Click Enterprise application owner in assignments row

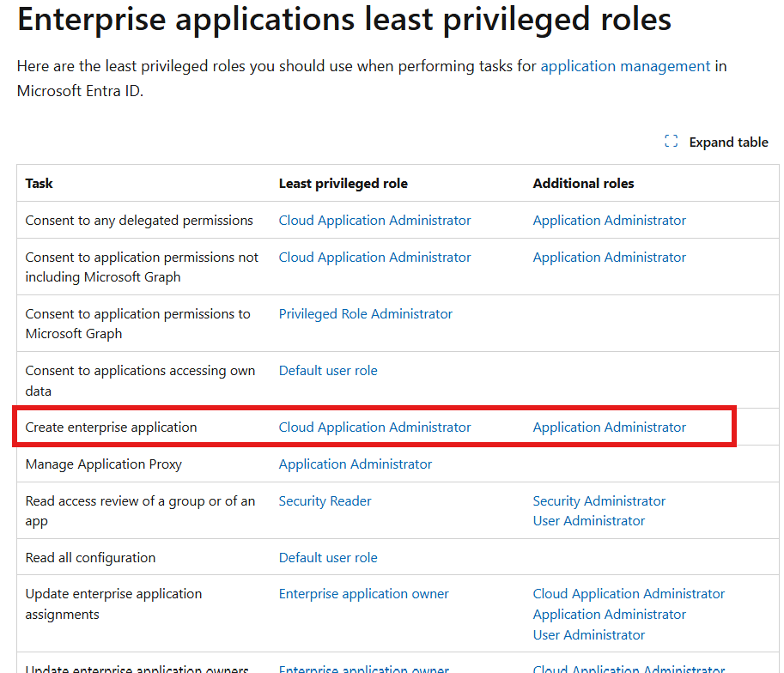click(363, 593)
